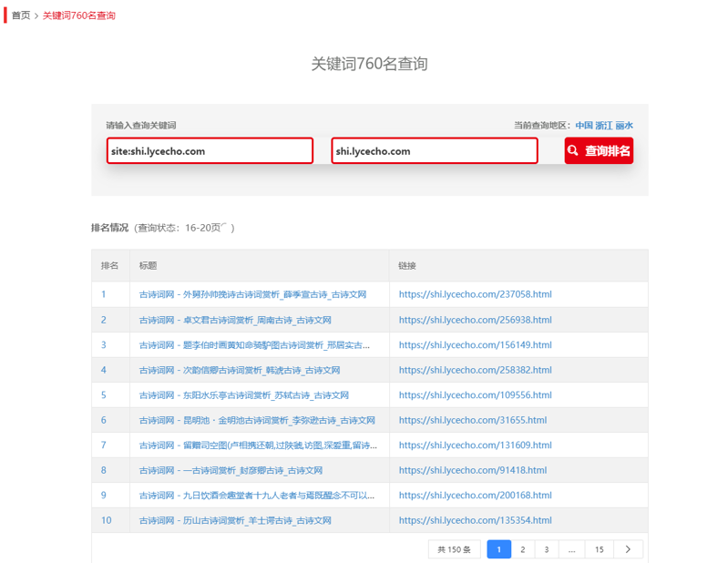This screenshot has width=728, height=563.
Task: Jump to page 15 of results
Action: 599,549
